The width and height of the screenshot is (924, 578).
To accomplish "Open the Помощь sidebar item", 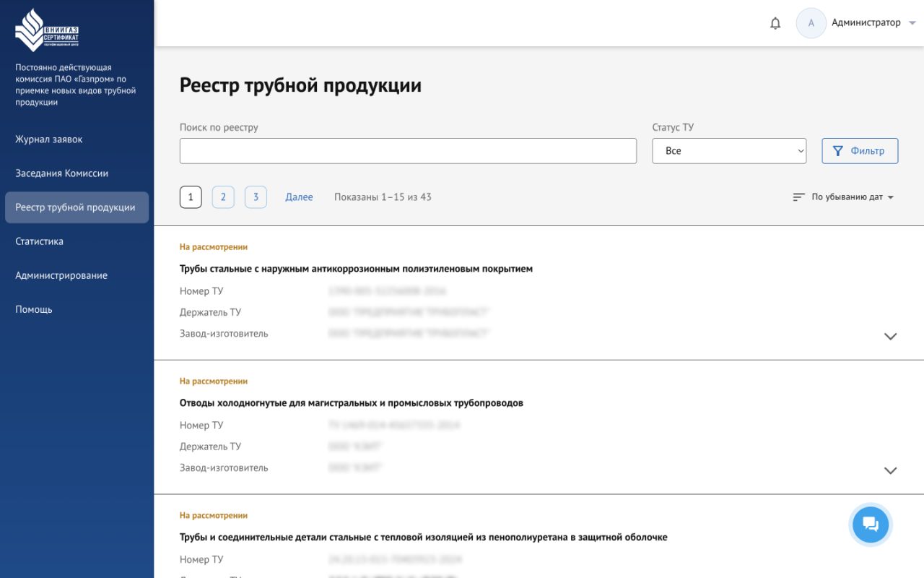I will (34, 309).
